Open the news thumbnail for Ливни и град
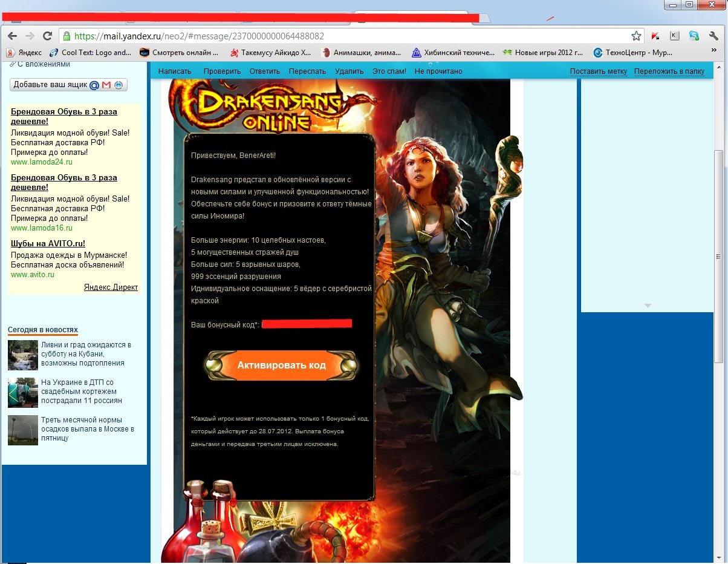 [x=23, y=355]
